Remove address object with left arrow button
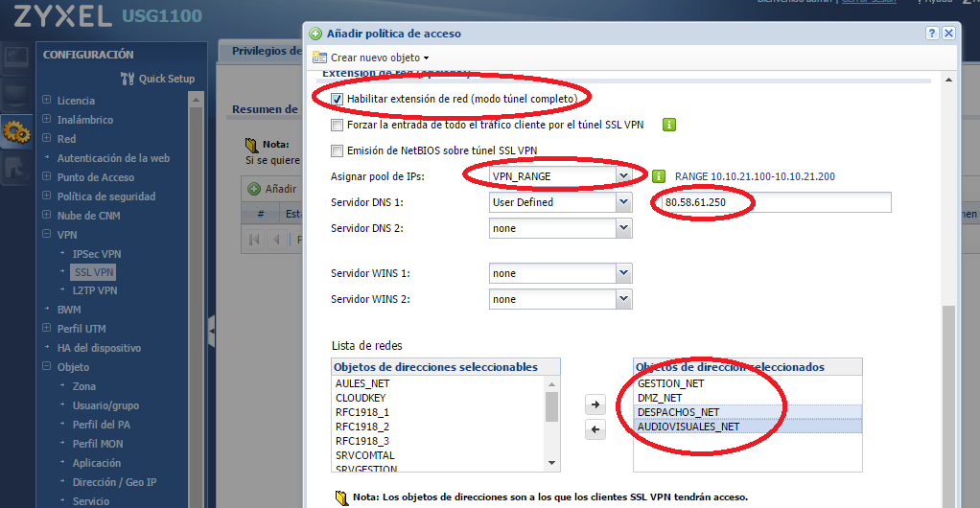 coord(595,429)
